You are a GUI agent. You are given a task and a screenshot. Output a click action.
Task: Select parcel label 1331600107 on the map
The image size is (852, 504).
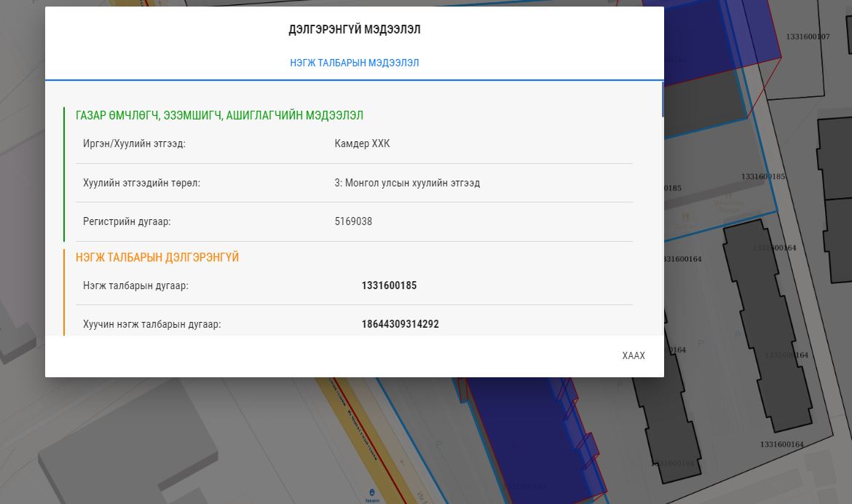coord(808,36)
